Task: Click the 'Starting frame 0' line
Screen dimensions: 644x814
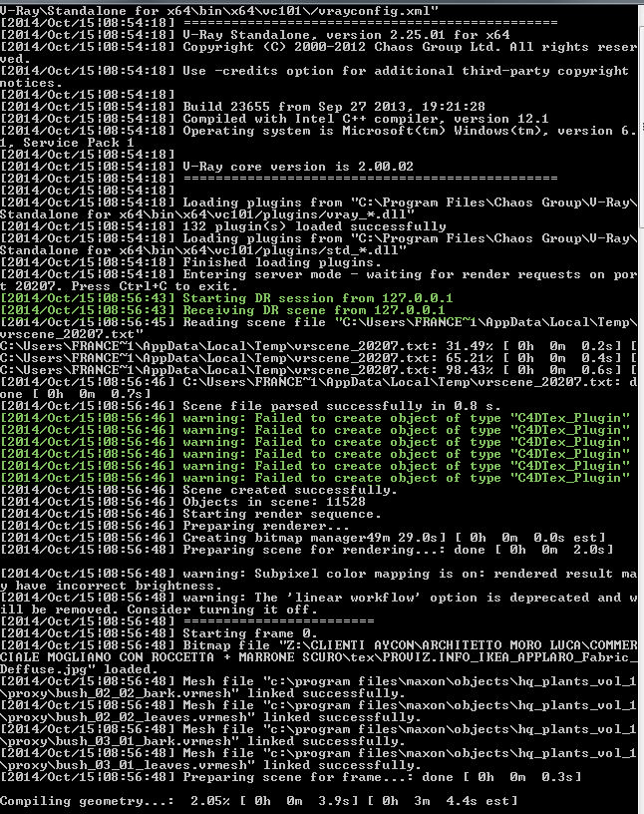Action: pyautogui.click(x=160, y=633)
